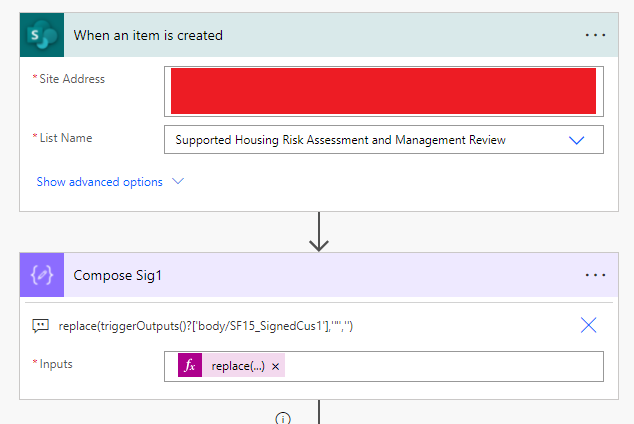
Task: Expand the advanced options chevron
Action: tap(178, 181)
